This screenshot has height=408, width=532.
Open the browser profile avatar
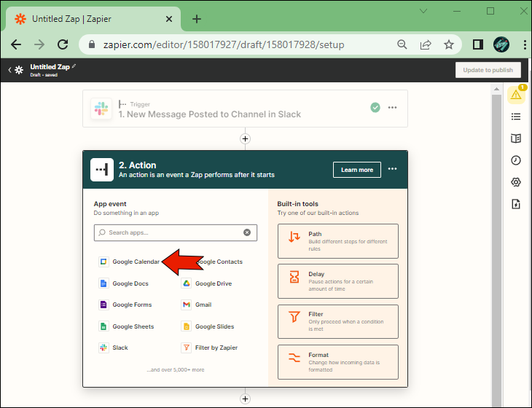click(501, 44)
